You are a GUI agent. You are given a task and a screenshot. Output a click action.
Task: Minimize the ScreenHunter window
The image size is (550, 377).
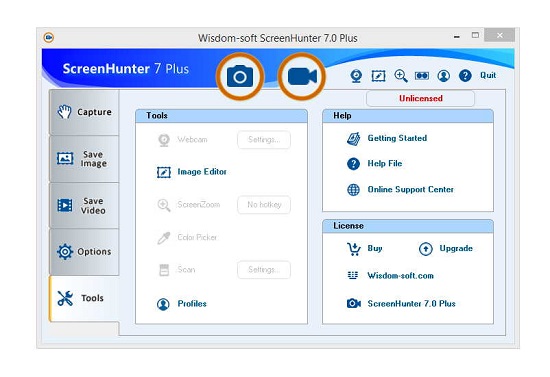(x=457, y=36)
